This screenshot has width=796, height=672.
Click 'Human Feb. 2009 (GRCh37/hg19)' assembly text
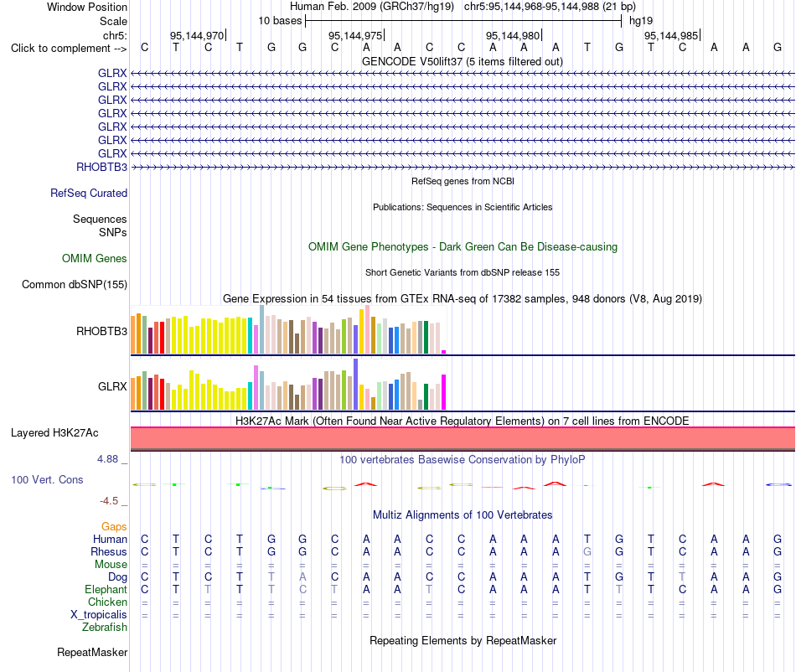[374, 7]
